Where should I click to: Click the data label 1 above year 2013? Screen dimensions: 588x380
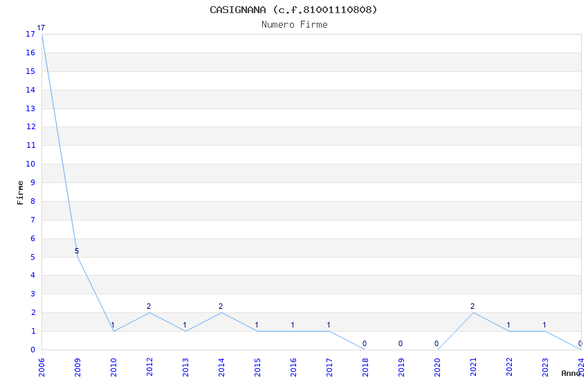pyautogui.click(x=185, y=325)
